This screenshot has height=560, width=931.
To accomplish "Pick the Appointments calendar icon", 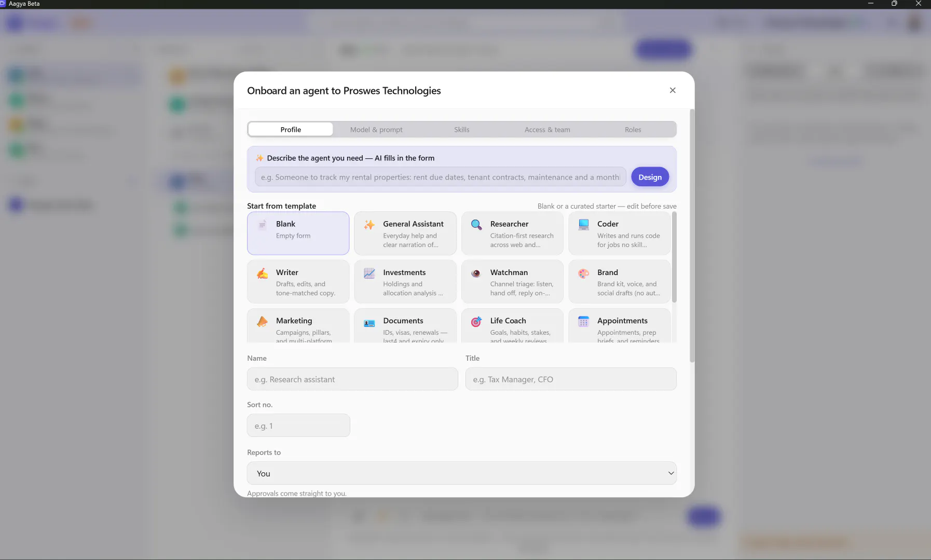I will pyautogui.click(x=583, y=322).
